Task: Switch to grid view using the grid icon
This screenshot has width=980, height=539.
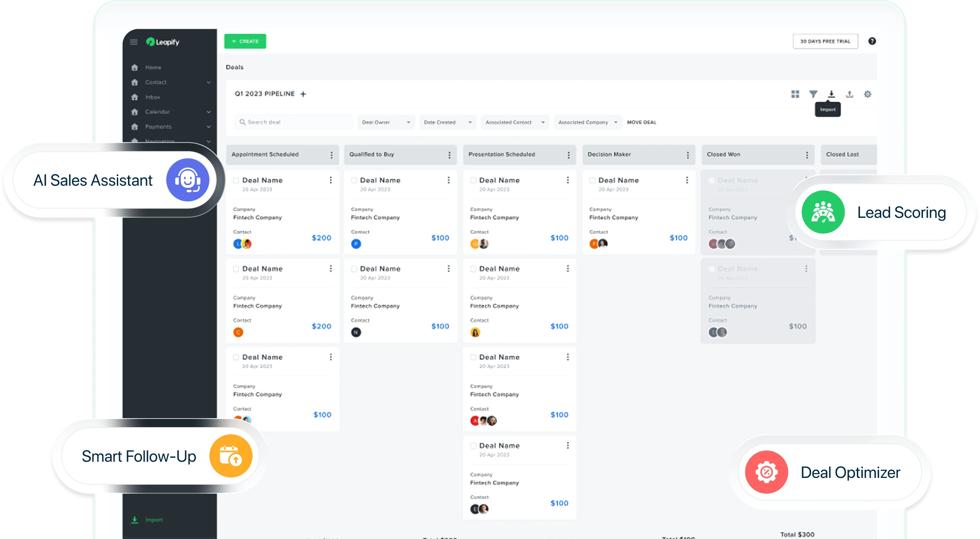Action: (x=795, y=94)
